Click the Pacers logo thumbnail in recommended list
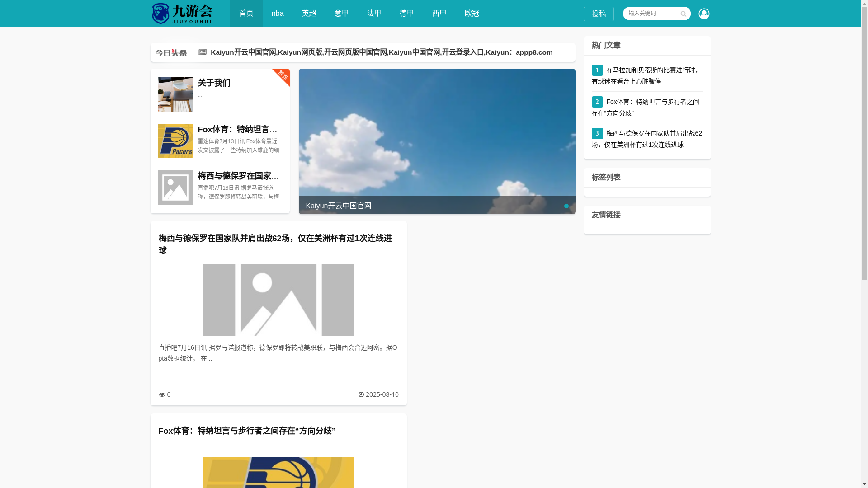868x488 pixels. coord(175,141)
